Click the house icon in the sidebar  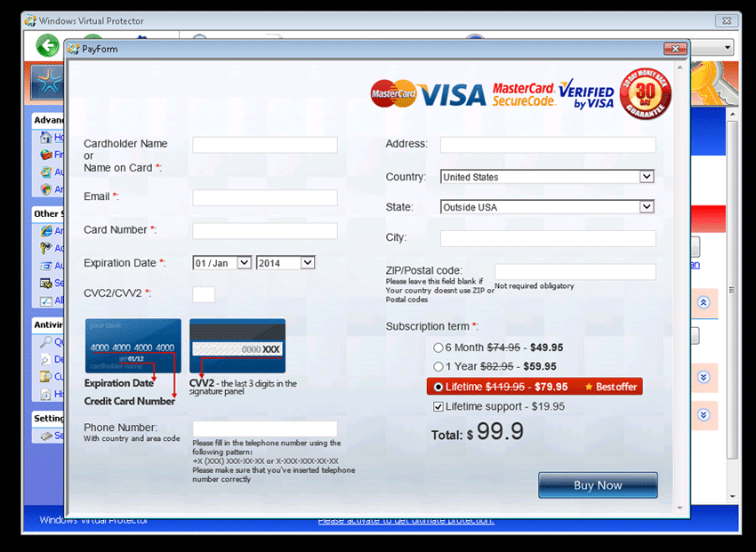[x=46, y=138]
